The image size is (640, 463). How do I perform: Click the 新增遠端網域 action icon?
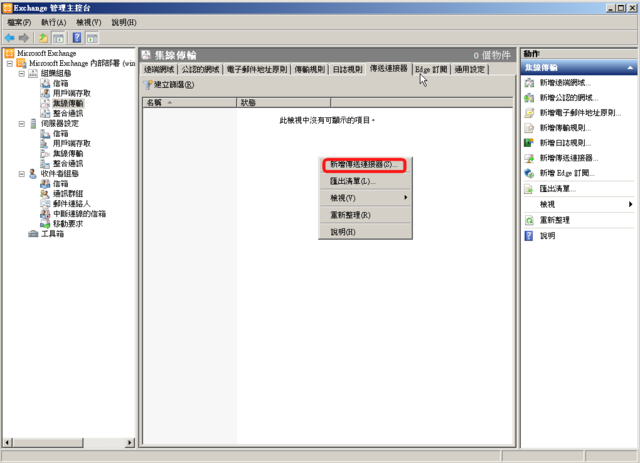529,83
